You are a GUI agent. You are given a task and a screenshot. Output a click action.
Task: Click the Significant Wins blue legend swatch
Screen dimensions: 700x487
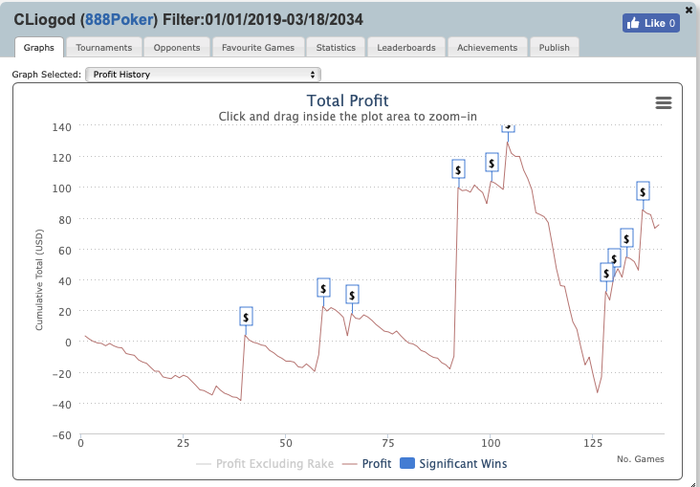[x=407, y=464]
